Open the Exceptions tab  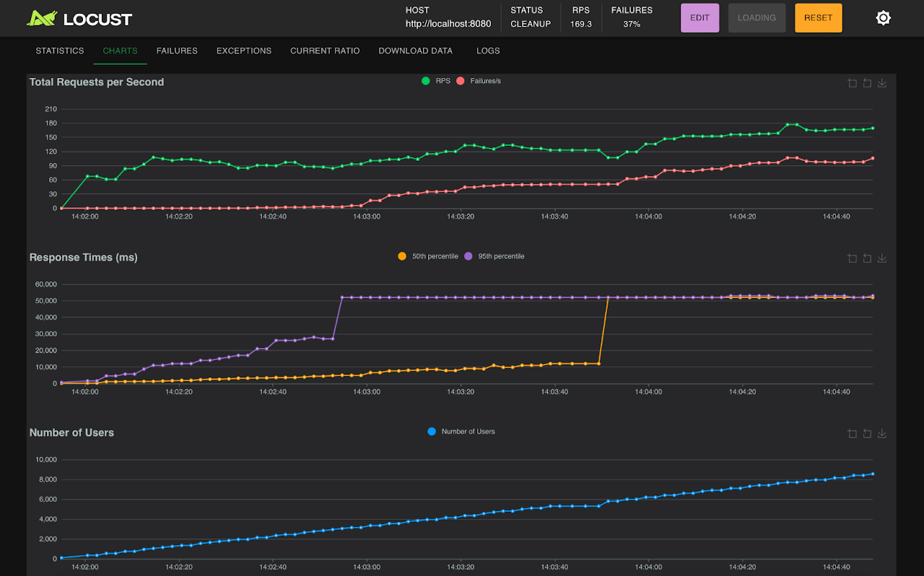pos(244,51)
